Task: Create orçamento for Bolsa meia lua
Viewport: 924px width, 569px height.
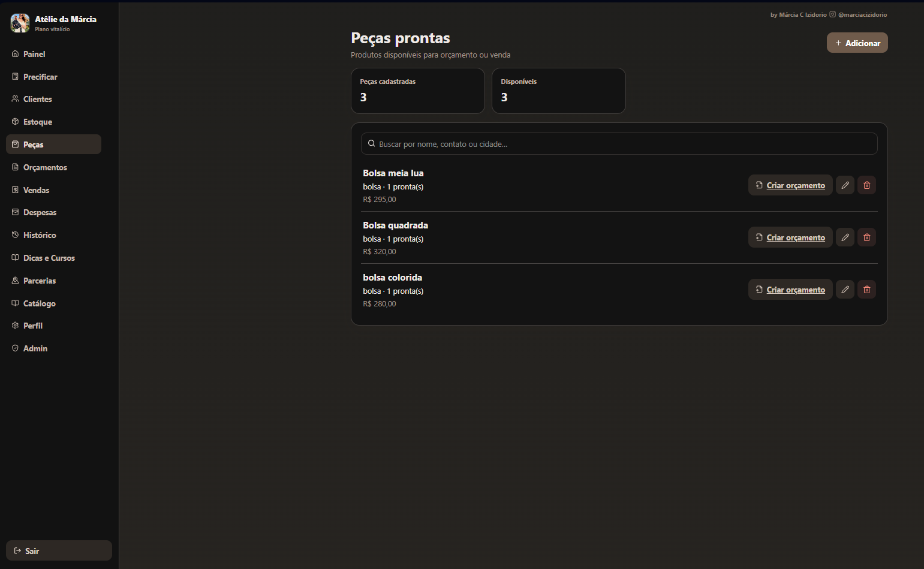Action: 790,185
